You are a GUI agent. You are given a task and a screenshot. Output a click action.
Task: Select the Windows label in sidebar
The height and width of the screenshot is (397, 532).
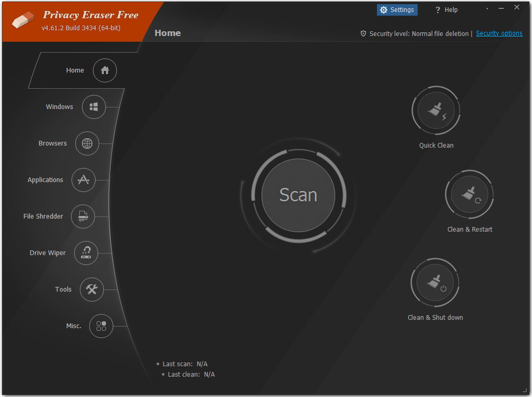60,107
